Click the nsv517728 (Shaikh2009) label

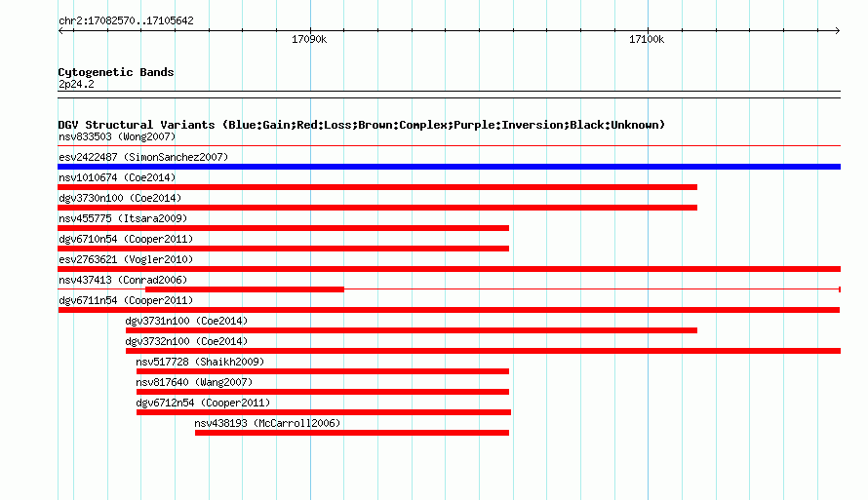pos(200,362)
